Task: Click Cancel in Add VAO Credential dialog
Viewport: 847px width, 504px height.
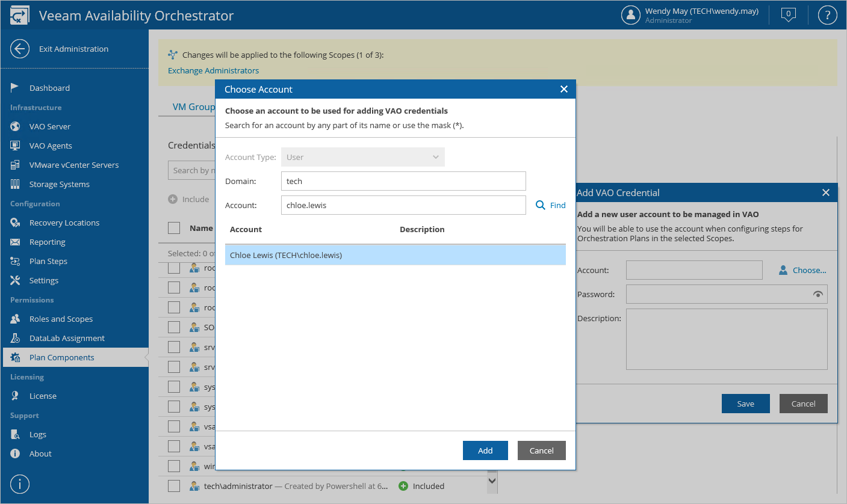Action: coord(804,404)
